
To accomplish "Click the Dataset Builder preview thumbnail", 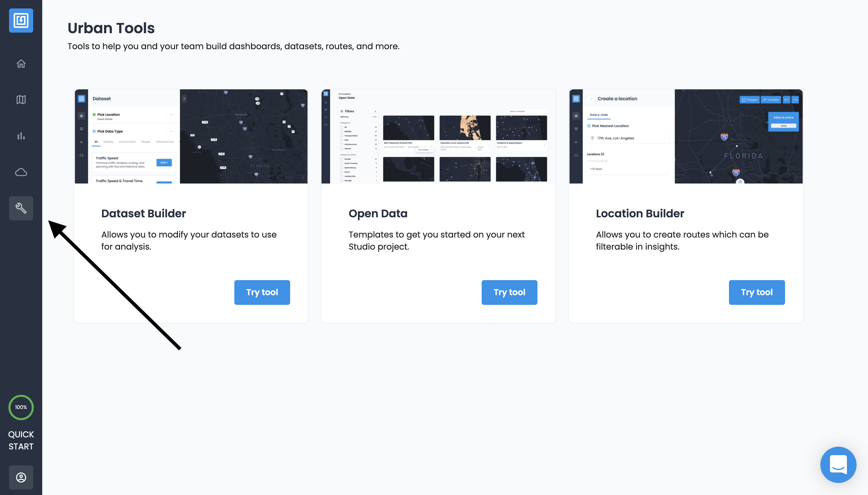I will point(191,136).
